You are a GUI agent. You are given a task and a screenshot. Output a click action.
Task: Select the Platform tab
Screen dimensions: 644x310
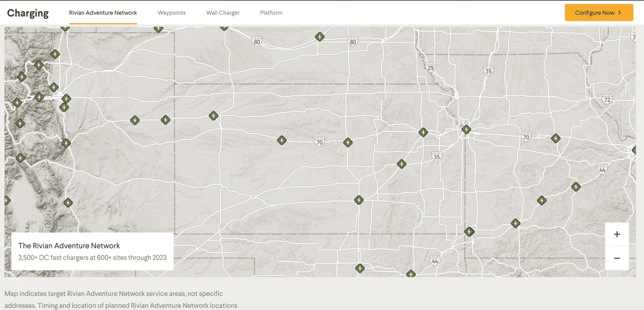tap(271, 13)
